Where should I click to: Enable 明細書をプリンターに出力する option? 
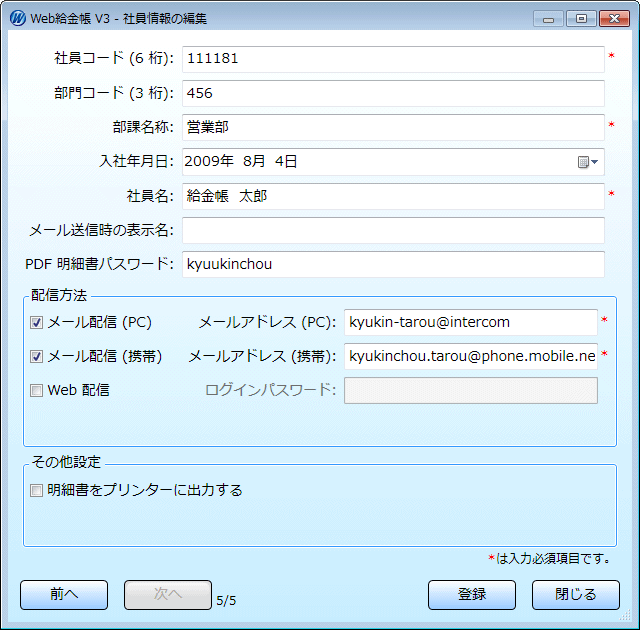tap(37, 490)
